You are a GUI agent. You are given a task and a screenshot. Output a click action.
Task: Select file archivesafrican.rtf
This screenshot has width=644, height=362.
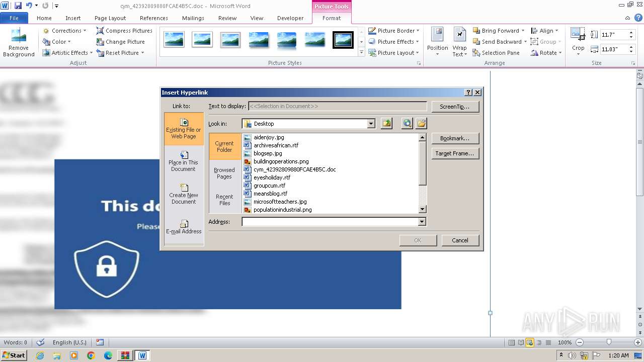pos(276,145)
